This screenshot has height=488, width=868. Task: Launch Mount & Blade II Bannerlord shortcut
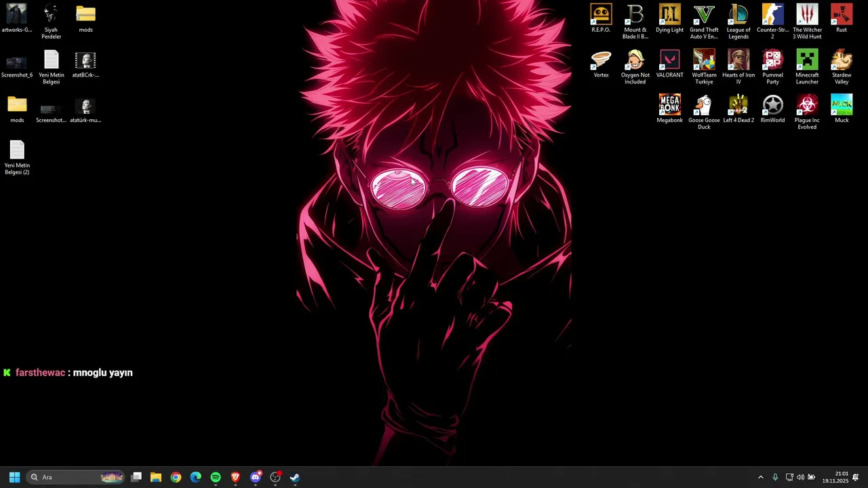coord(635,22)
